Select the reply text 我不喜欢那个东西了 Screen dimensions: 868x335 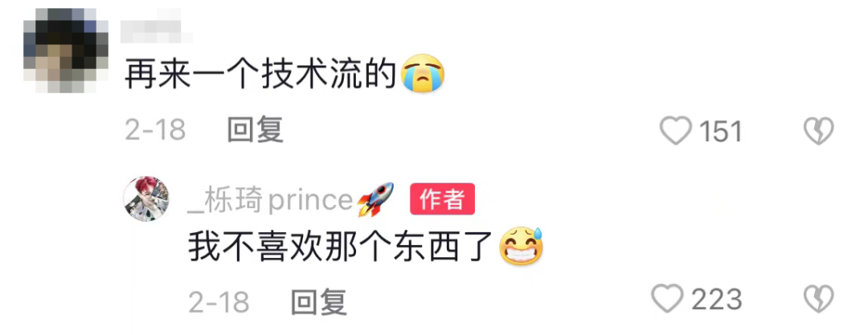(341, 247)
